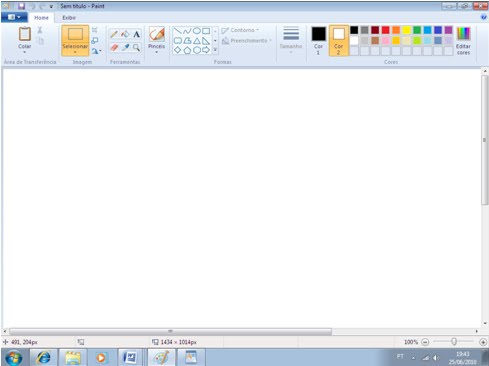Select the Color picker eyedropper tool
Image resolution: width=489 pixels, height=366 pixels.
tap(125, 47)
